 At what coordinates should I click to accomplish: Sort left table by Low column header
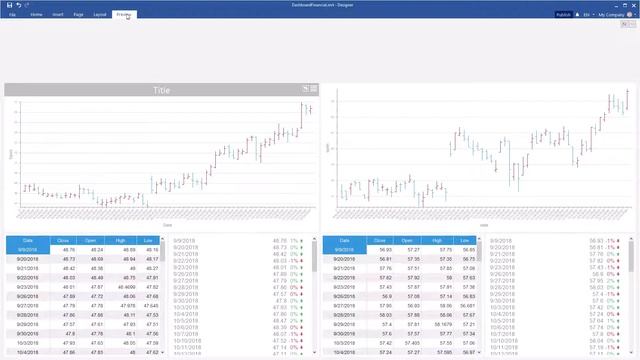coord(148,240)
